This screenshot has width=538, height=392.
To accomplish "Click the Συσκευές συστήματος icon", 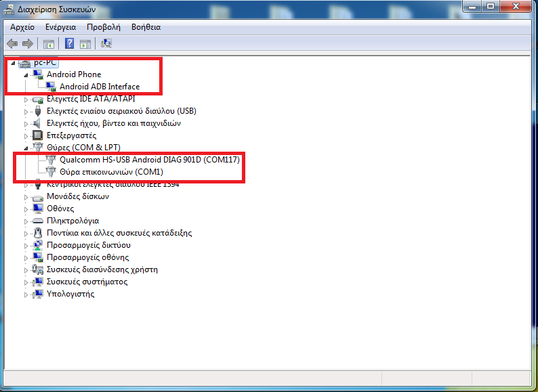I will pos(38,282).
